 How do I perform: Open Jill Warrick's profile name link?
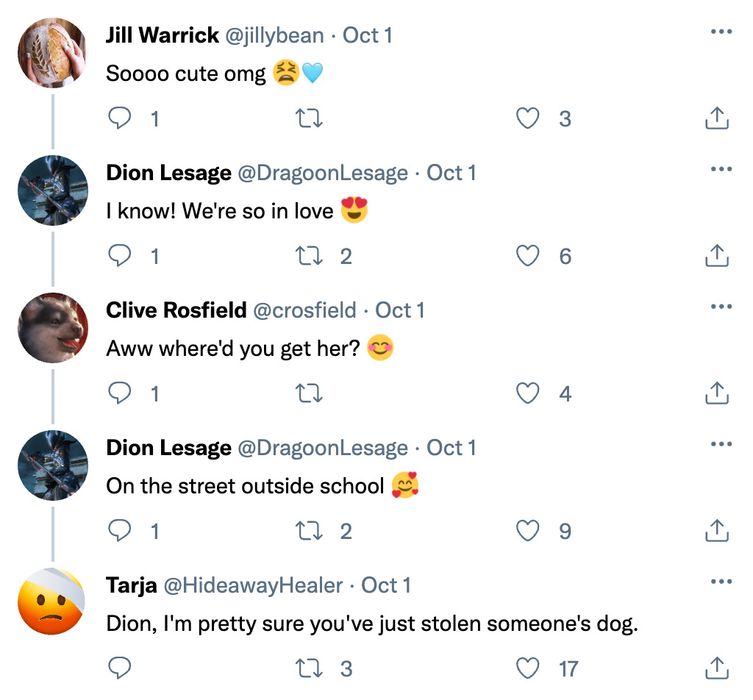(163, 35)
